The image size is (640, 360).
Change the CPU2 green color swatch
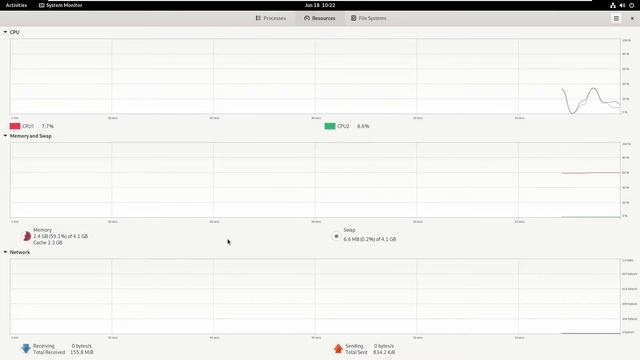[x=330, y=126]
